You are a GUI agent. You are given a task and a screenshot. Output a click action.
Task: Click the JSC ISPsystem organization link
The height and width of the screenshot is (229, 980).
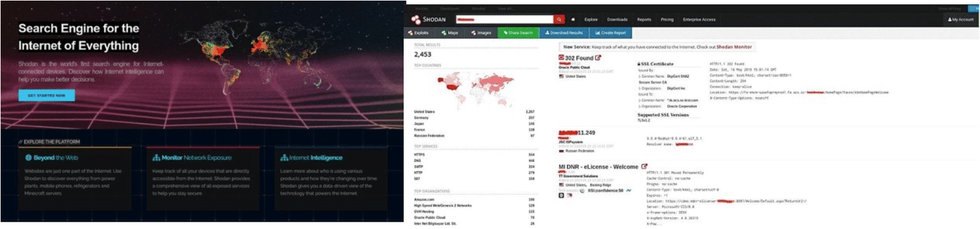[x=570, y=142]
